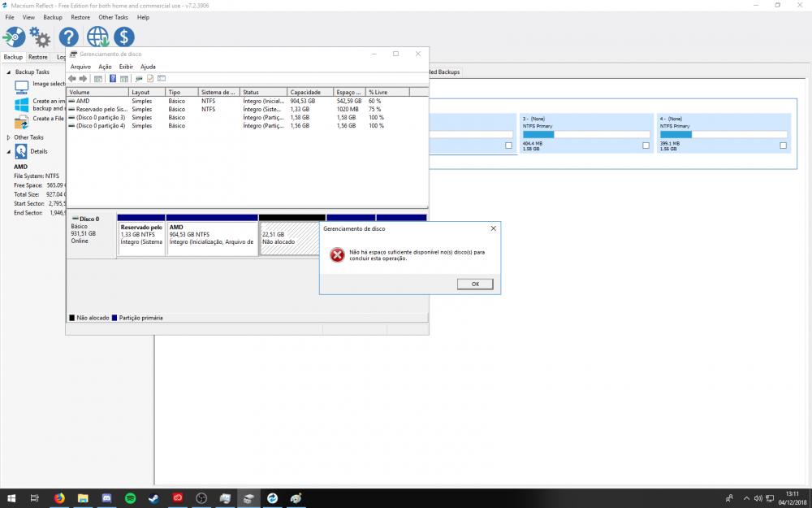Click the backup disc icon in Macrium toolbar

coord(15,37)
